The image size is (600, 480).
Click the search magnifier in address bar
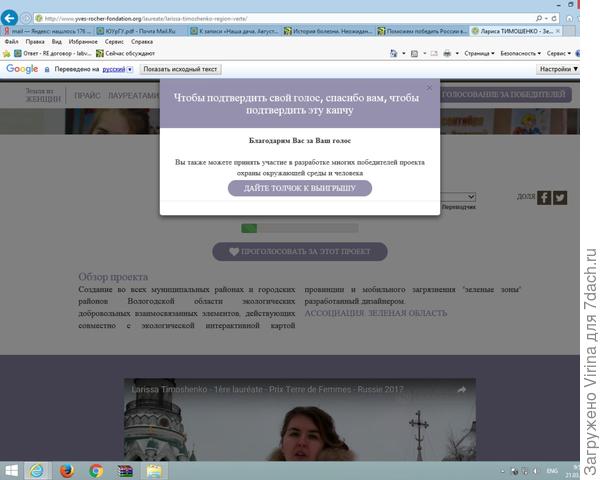click(x=539, y=18)
